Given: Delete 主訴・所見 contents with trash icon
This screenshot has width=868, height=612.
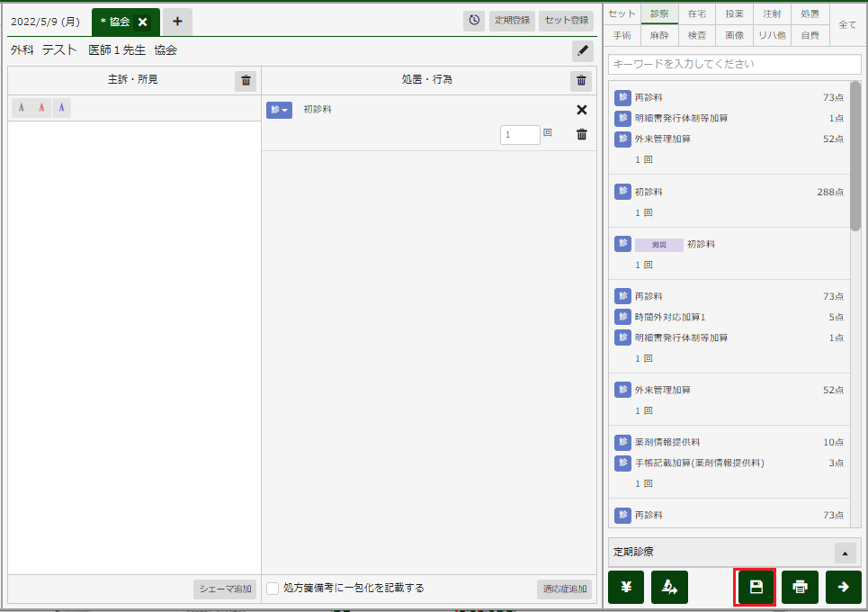Looking at the screenshot, I should (x=246, y=81).
